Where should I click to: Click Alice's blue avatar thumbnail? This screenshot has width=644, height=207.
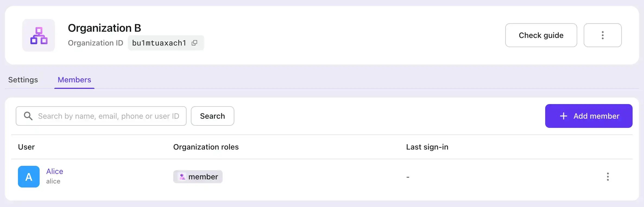click(29, 177)
